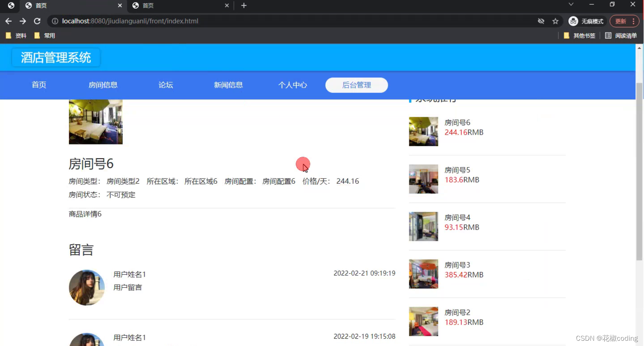Click the browser forward arrow
The width and height of the screenshot is (644, 346).
click(23, 21)
